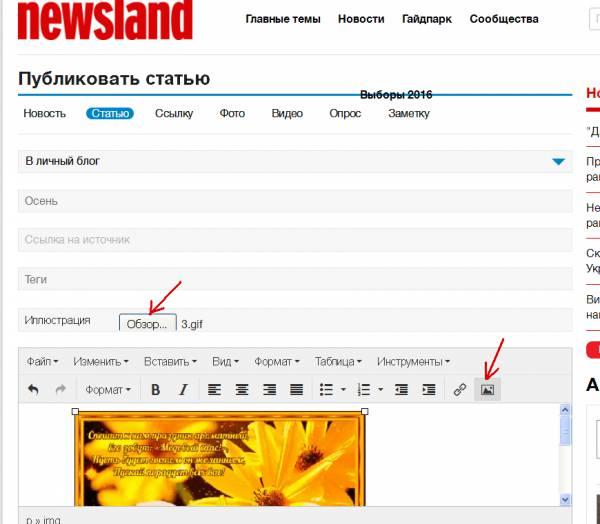Screen dimensions: 600x524
Task: Open the insert link dialog
Action: click(460, 390)
